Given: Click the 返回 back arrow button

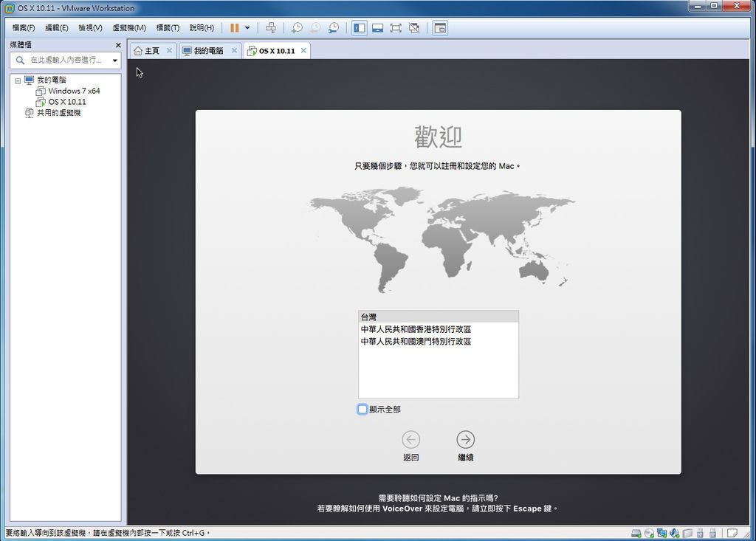Looking at the screenshot, I should click(x=410, y=440).
